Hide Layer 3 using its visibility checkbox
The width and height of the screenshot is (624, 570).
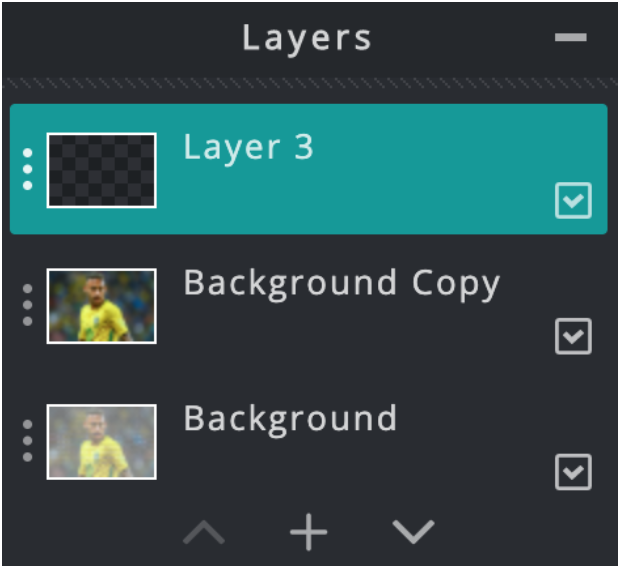573,201
